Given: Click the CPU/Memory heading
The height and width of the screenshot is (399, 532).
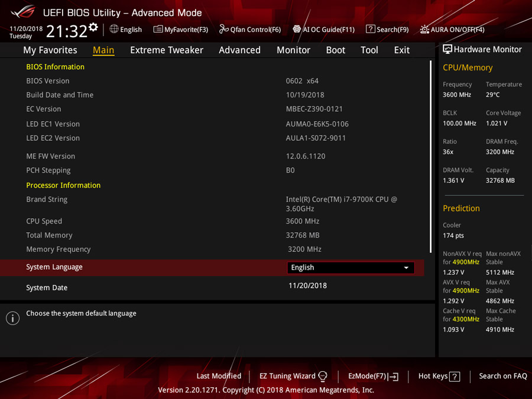Looking at the screenshot, I should (x=468, y=68).
